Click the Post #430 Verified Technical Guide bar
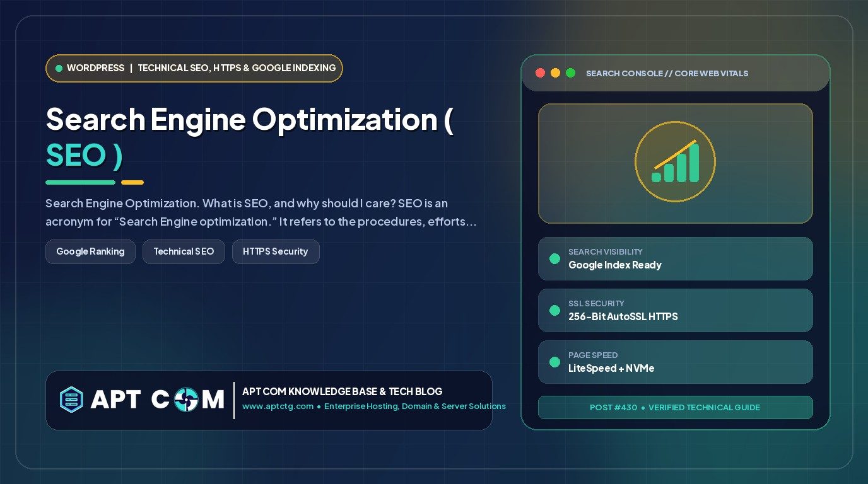 point(675,407)
